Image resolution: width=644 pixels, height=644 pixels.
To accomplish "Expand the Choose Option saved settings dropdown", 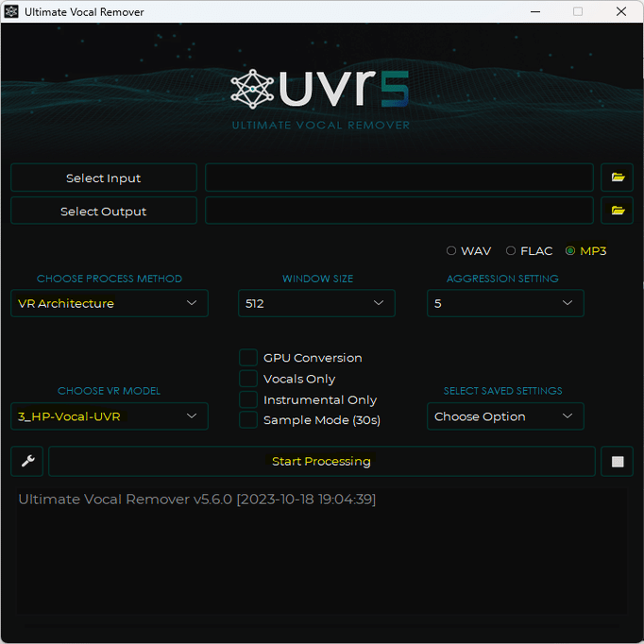I will (505, 416).
